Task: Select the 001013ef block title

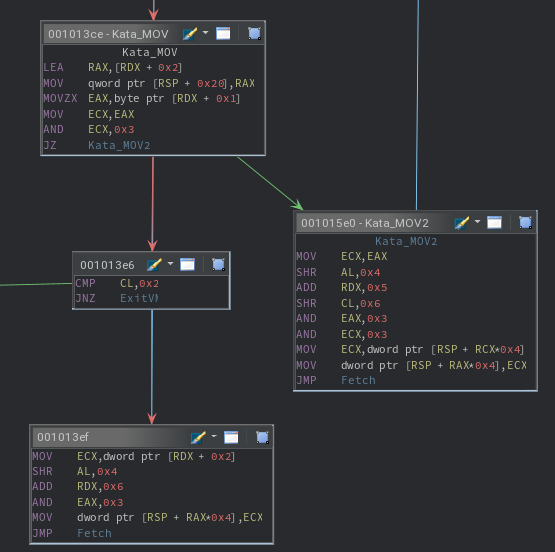Action: coord(63,437)
